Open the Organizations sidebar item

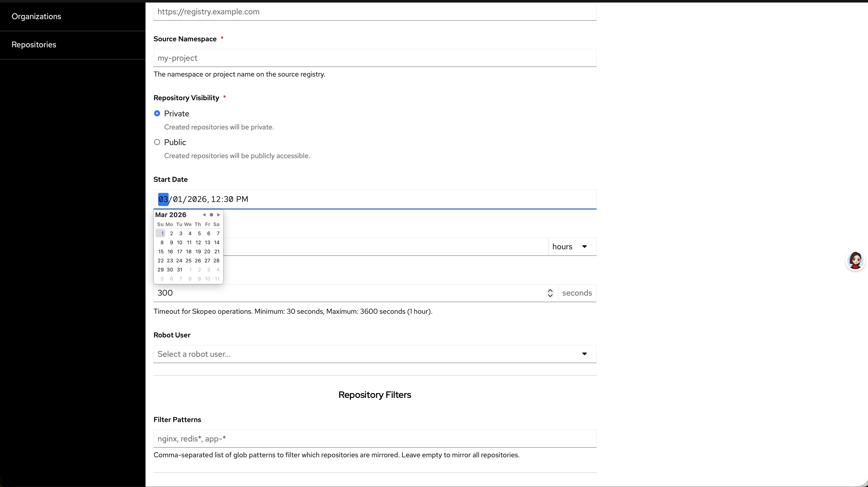coord(37,17)
